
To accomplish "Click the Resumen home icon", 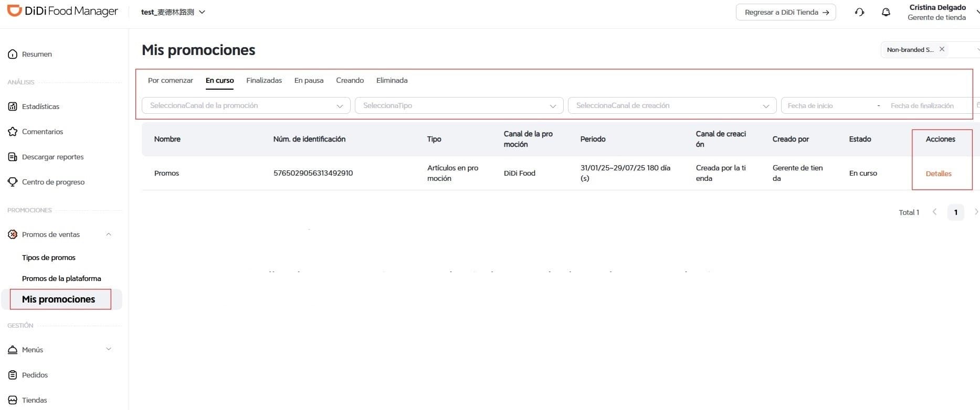I will tap(13, 54).
